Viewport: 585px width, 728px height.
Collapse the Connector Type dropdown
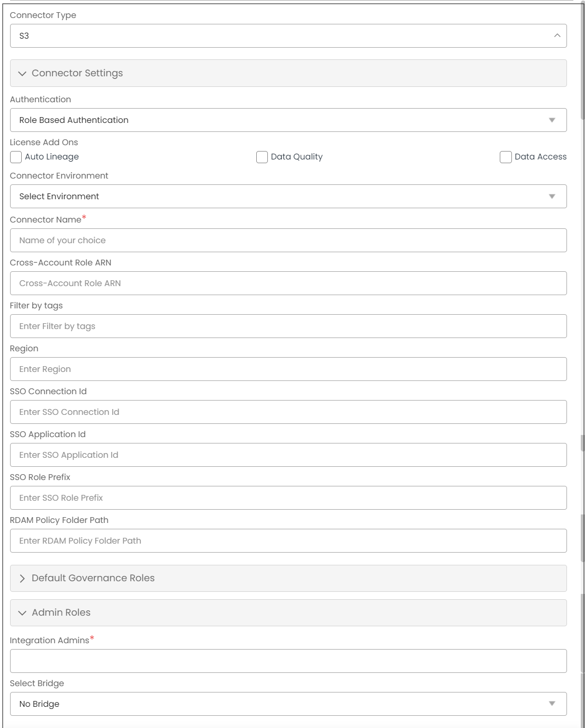[x=556, y=35]
